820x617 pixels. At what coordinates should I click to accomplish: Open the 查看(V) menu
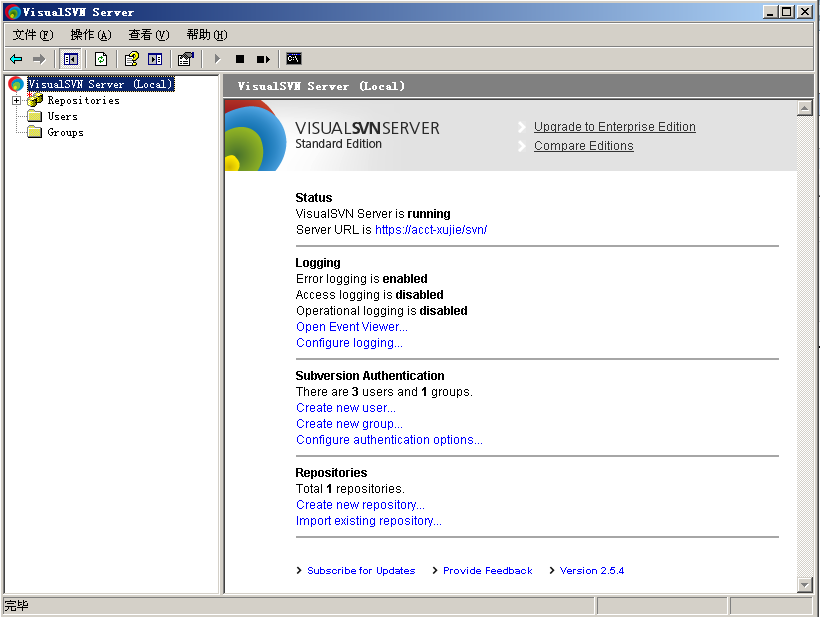[x=149, y=35]
